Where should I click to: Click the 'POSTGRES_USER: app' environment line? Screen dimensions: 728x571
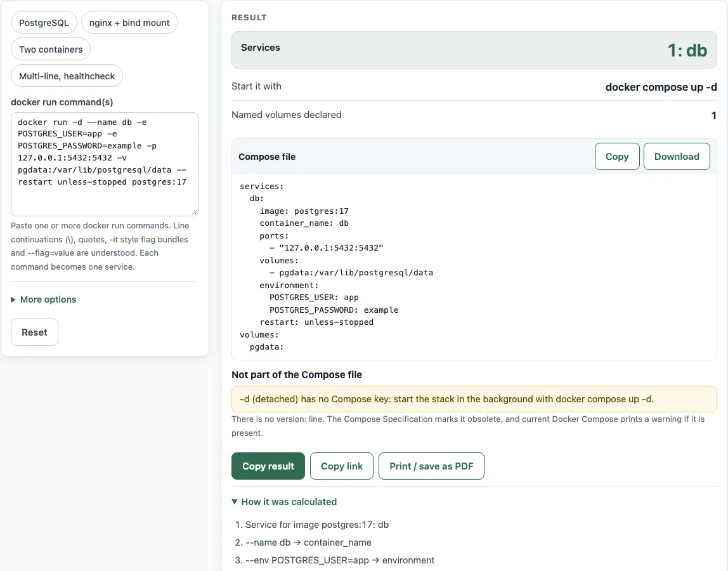314,298
